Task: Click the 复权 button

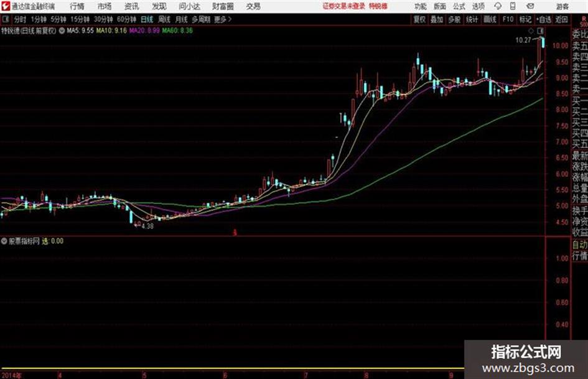Action: pos(419,19)
